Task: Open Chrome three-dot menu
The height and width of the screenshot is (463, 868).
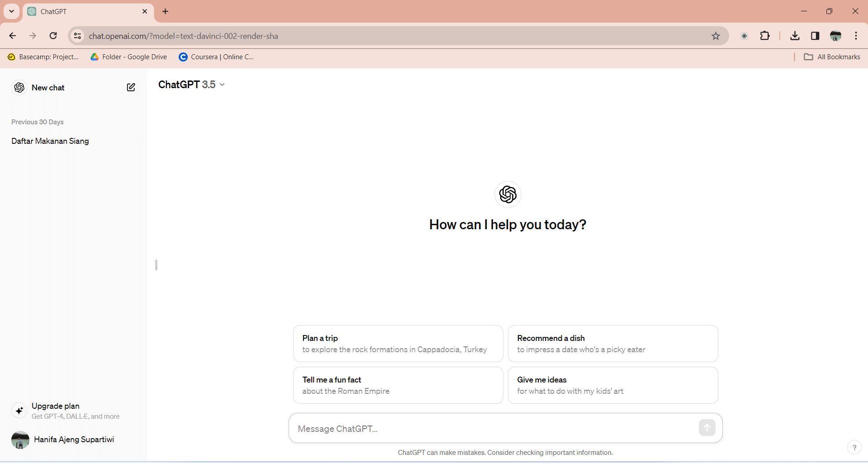Action: click(x=856, y=36)
